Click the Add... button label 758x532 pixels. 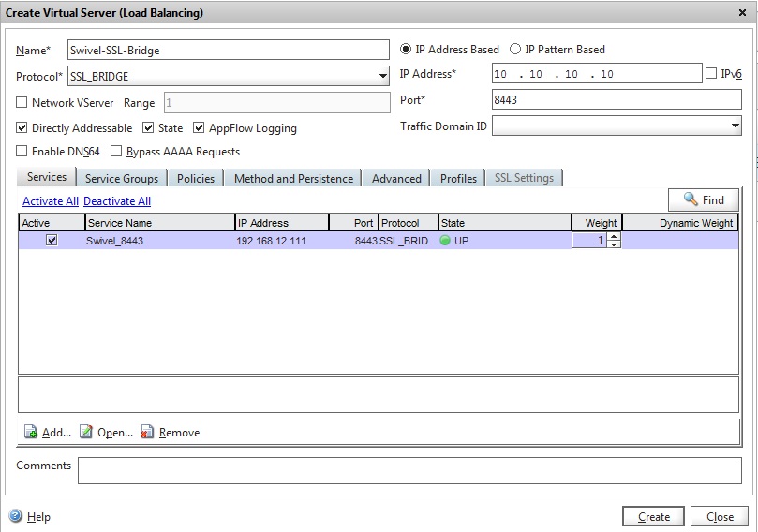click(x=56, y=432)
